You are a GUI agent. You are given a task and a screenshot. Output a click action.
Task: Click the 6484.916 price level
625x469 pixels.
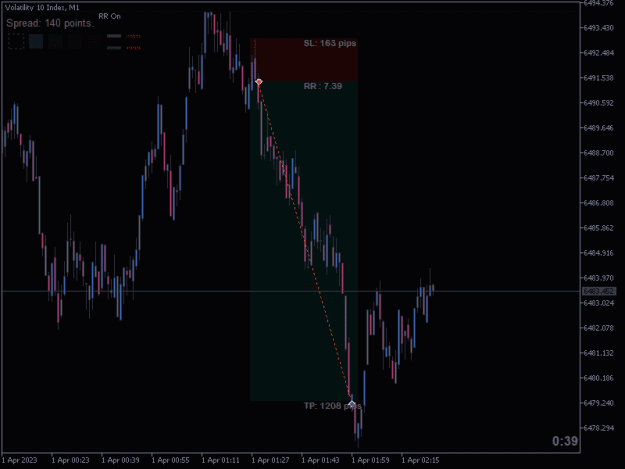coord(599,253)
